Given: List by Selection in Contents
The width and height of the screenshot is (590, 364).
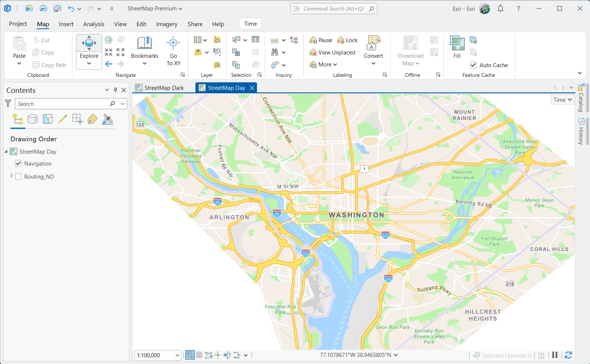Looking at the screenshot, I should click(48, 119).
